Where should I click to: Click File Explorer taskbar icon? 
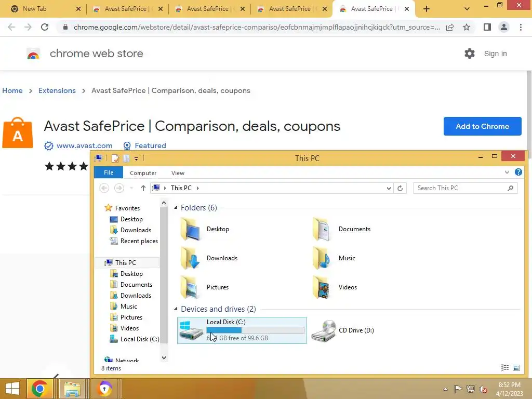pyautogui.click(x=72, y=389)
